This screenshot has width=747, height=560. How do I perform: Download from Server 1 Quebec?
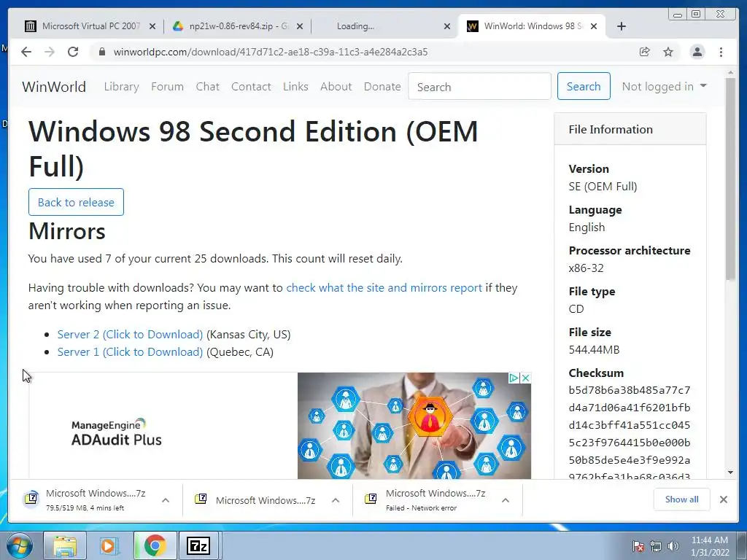pos(130,352)
